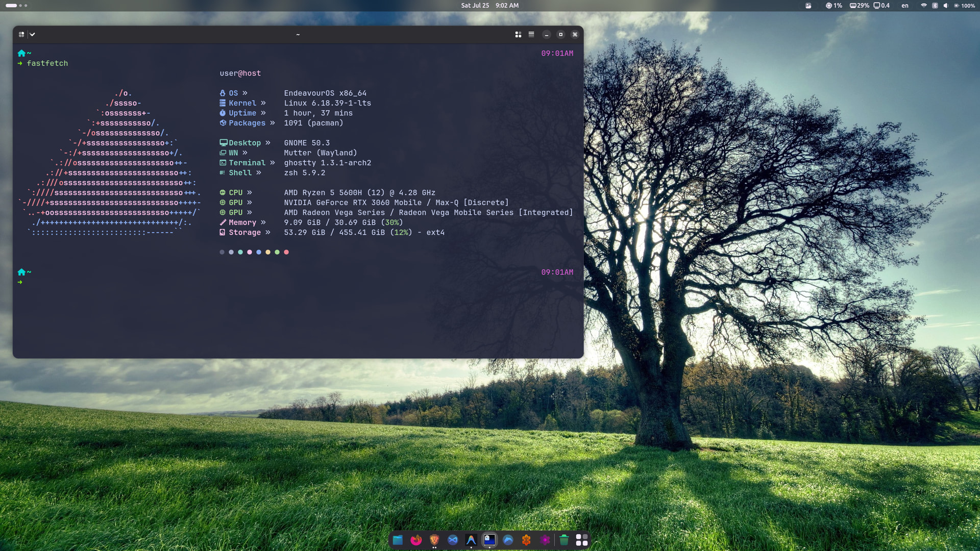Click the '1091 (pacman)' packages value

coord(314,123)
